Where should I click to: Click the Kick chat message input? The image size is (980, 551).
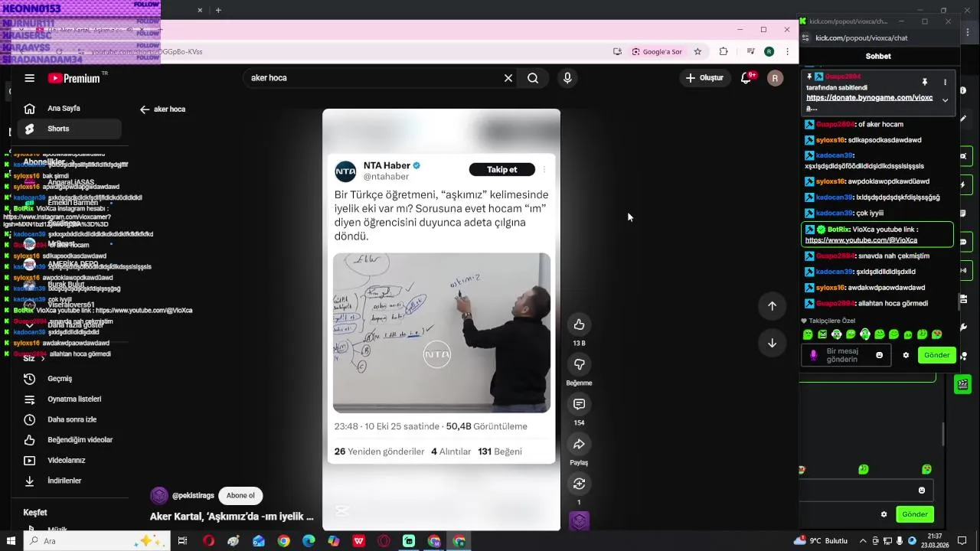coord(847,355)
